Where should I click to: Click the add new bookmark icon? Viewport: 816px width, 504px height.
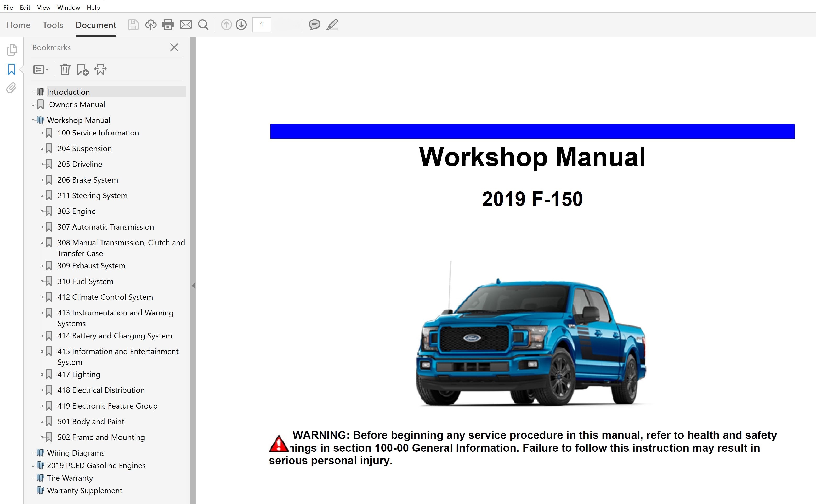pyautogui.click(x=82, y=70)
